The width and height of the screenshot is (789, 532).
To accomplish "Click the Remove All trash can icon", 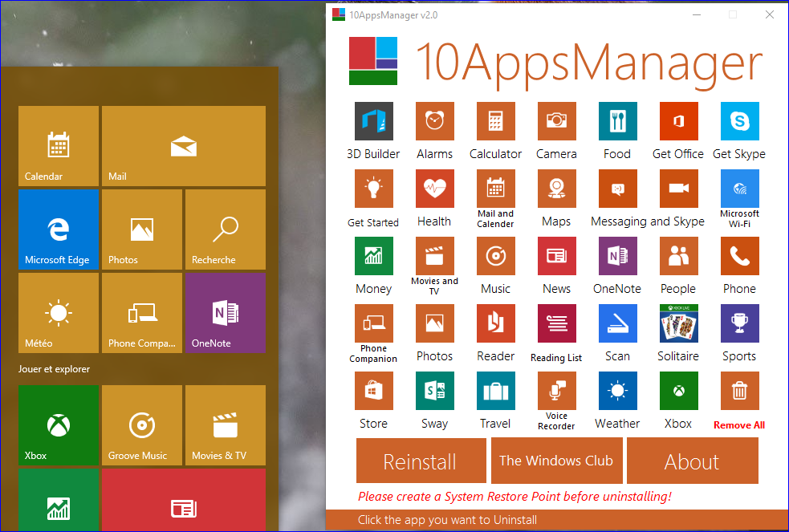I will pyautogui.click(x=740, y=391).
